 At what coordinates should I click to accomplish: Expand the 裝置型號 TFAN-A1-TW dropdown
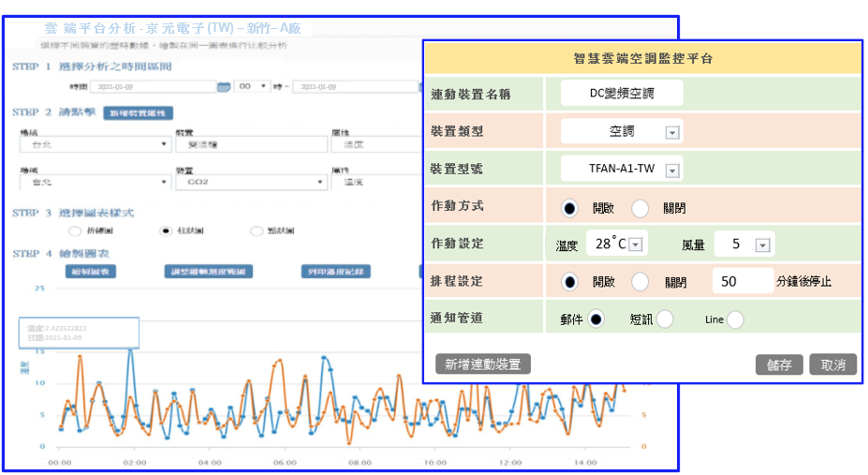click(x=671, y=170)
